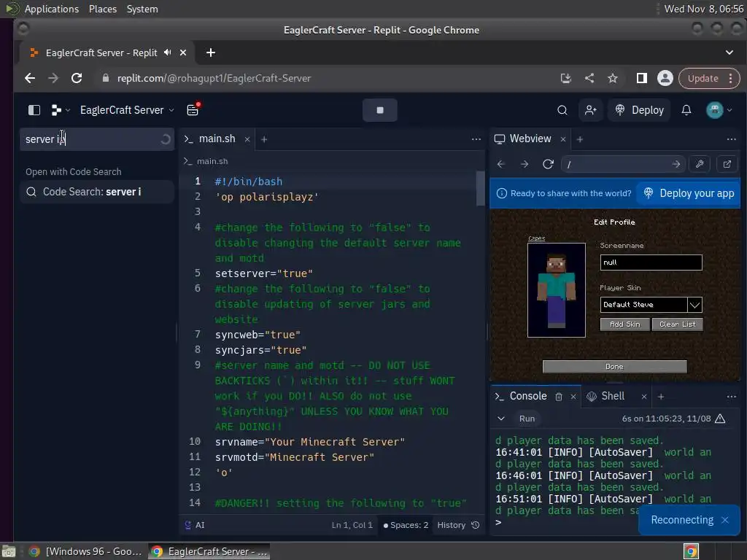Click the file search input field
Image resolution: width=747 pixels, height=560 pixels.
(97, 139)
